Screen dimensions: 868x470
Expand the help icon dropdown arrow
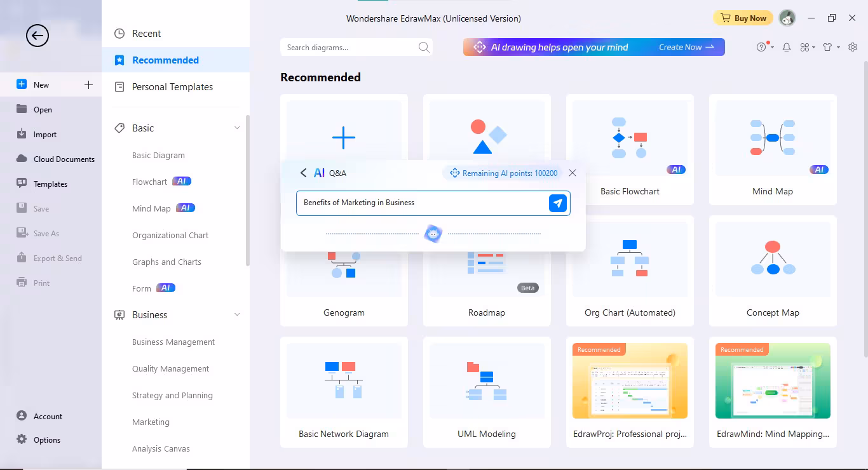[x=772, y=48]
